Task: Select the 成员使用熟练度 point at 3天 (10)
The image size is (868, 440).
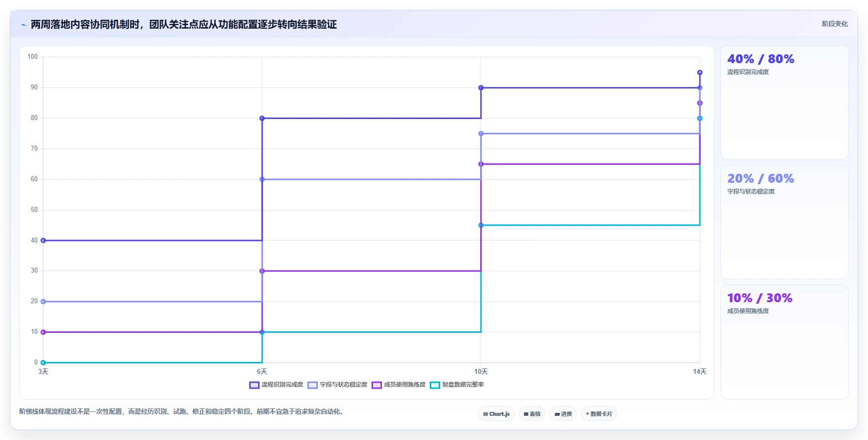Action: tap(43, 332)
